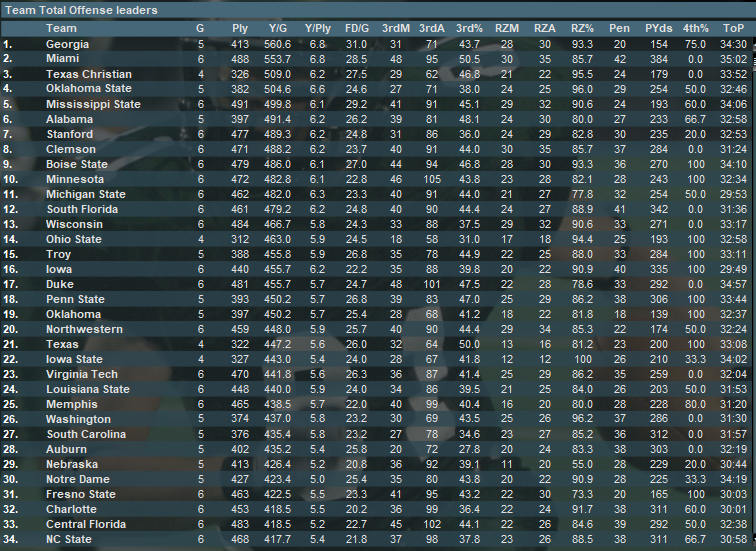756x551 pixels.
Task: Open Virginia Tech team entry
Action: tap(82, 374)
